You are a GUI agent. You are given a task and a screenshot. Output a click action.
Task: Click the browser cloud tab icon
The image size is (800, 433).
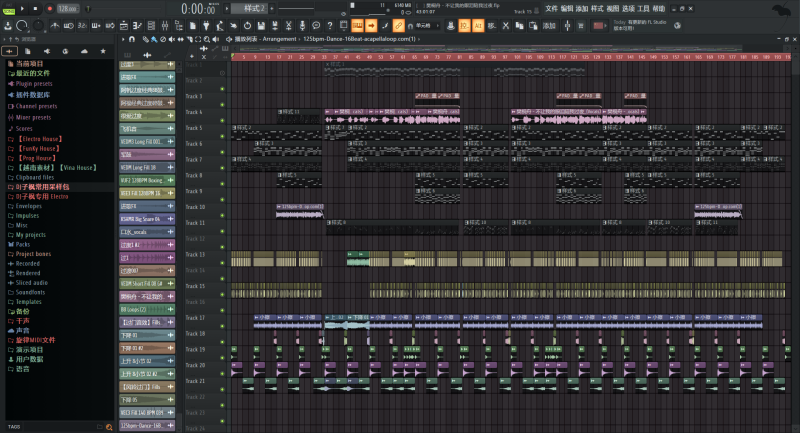coord(84,51)
